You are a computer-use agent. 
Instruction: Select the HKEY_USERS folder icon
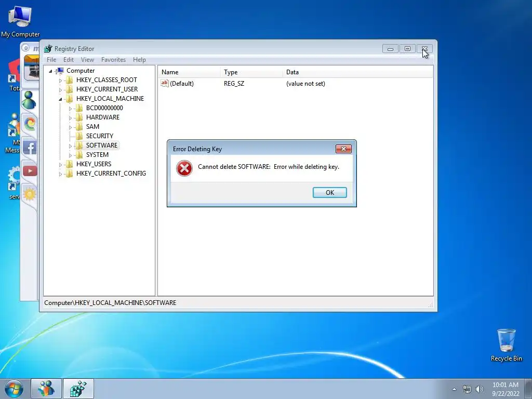(x=69, y=164)
